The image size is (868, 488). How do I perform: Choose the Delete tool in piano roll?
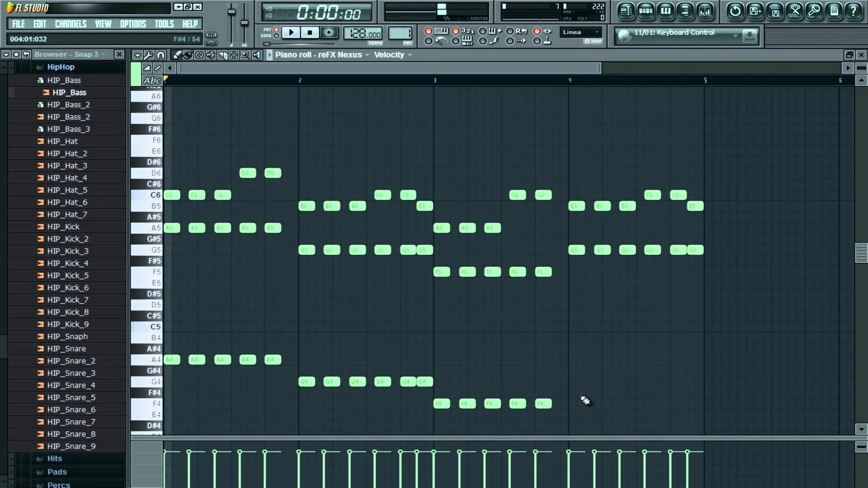point(199,55)
